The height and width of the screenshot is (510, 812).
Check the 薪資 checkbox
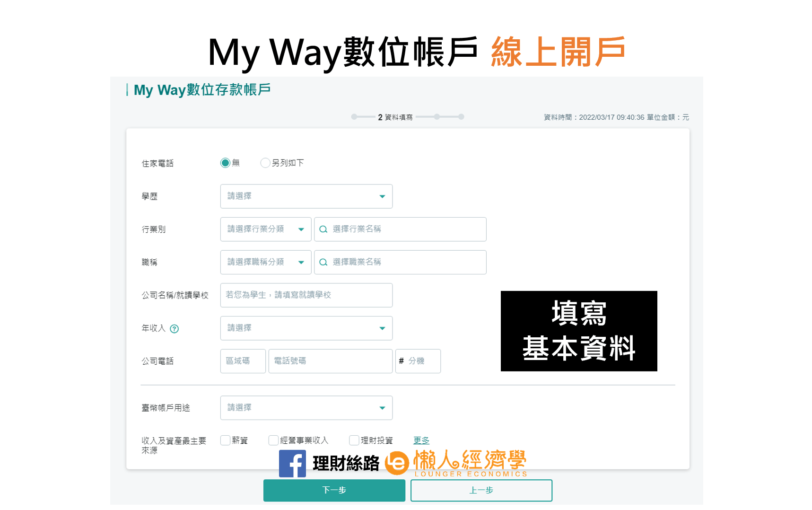coord(226,440)
